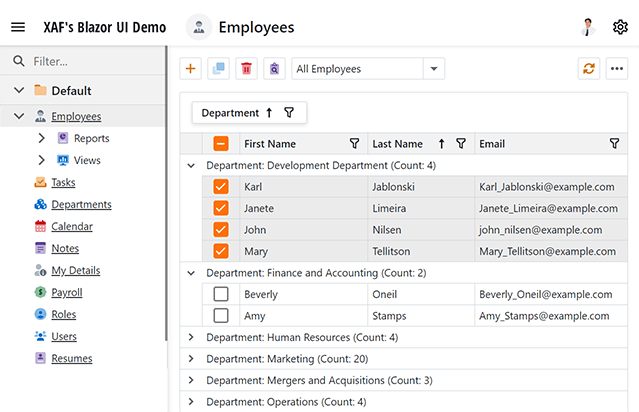
Task: Open Payroll in the navigation sidebar
Action: (66, 293)
